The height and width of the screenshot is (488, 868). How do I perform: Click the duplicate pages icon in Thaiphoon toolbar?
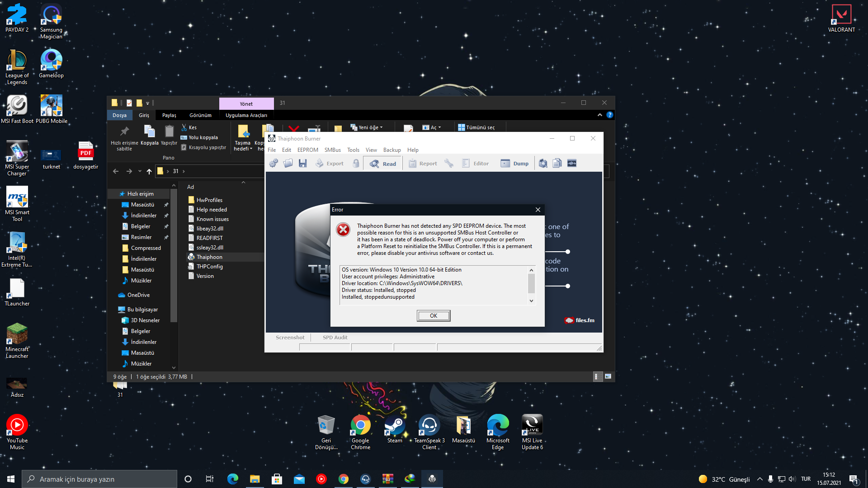[557, 164]
